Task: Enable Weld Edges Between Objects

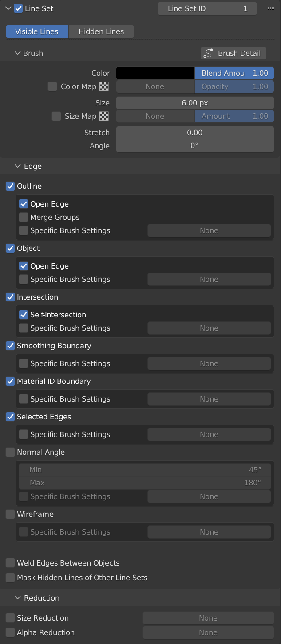Action: (10, 563)
